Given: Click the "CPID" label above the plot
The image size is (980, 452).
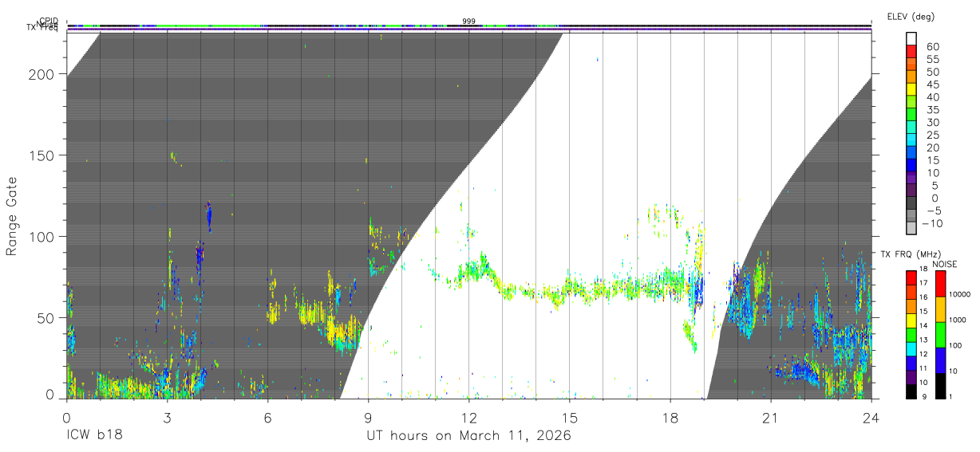Looking at the screenshot, I should (50, 22).
